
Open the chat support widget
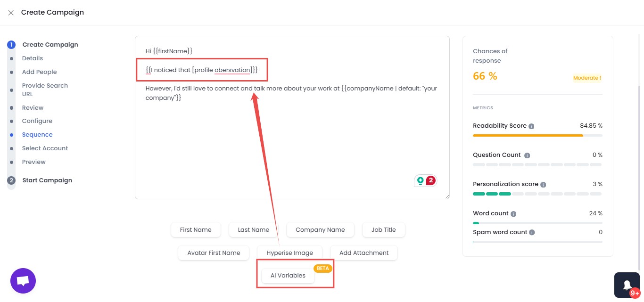tap(23, 280)
